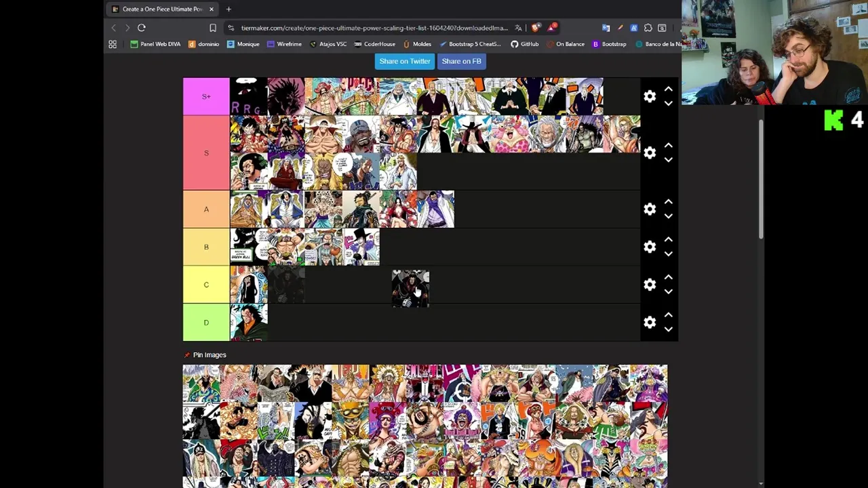Select the green D tier label

(x=206, y=323)
